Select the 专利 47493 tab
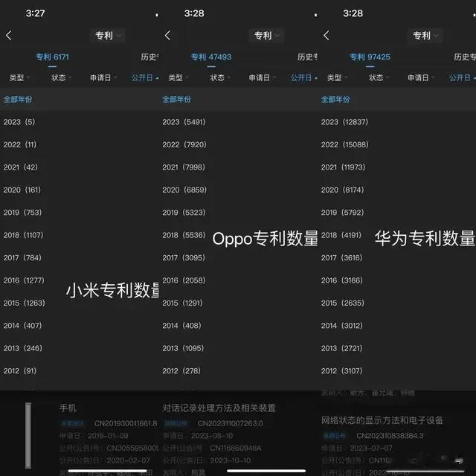 211,57
